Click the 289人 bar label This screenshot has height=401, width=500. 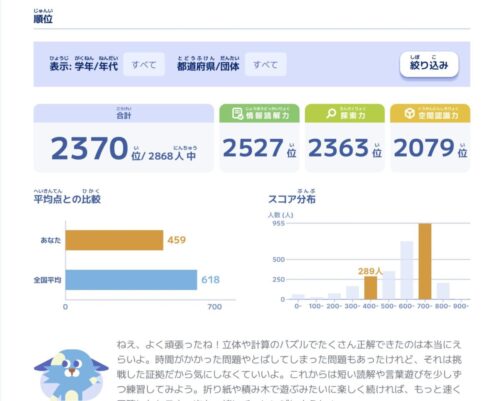[370, 271]
